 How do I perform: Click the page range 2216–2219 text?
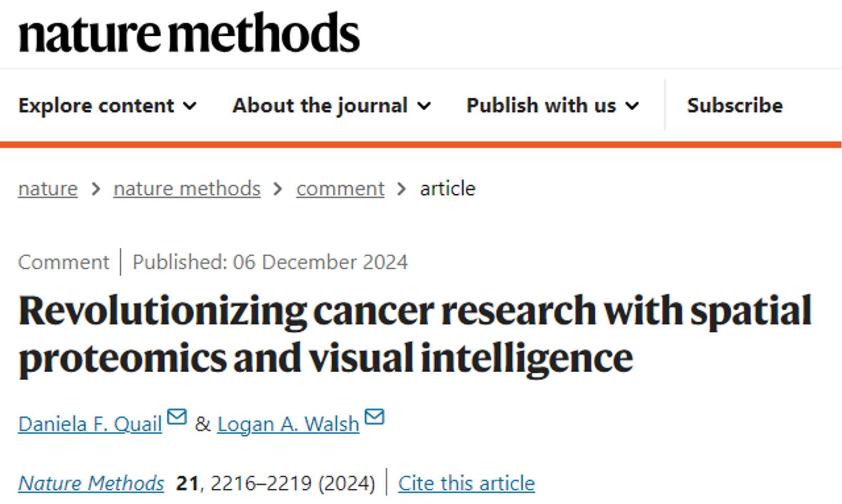tap(261, 483)
